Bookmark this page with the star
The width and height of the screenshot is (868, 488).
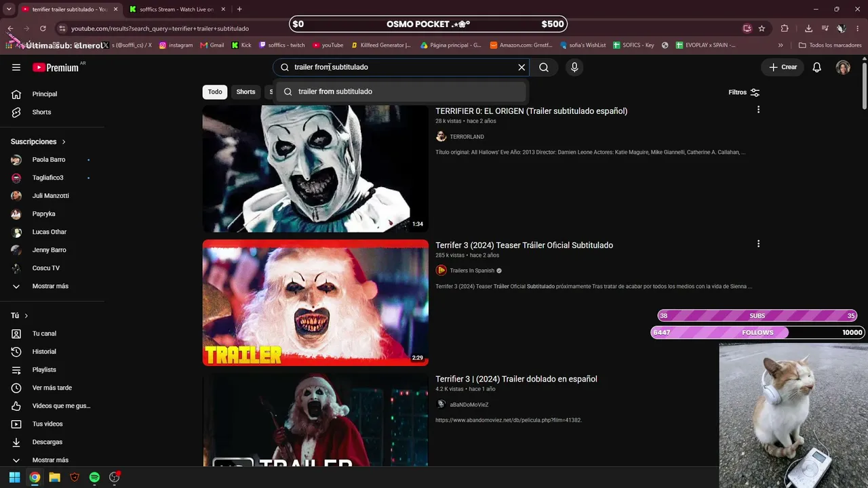762,28
